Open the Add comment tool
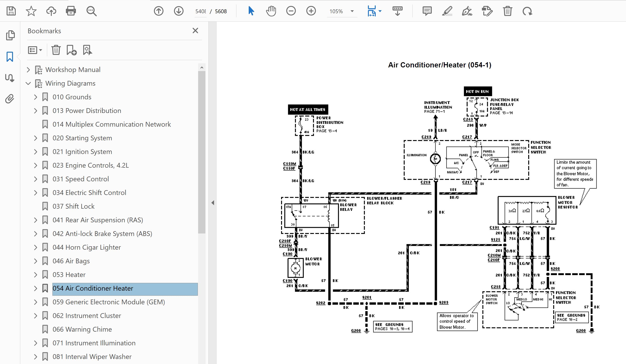 point(427,11)
